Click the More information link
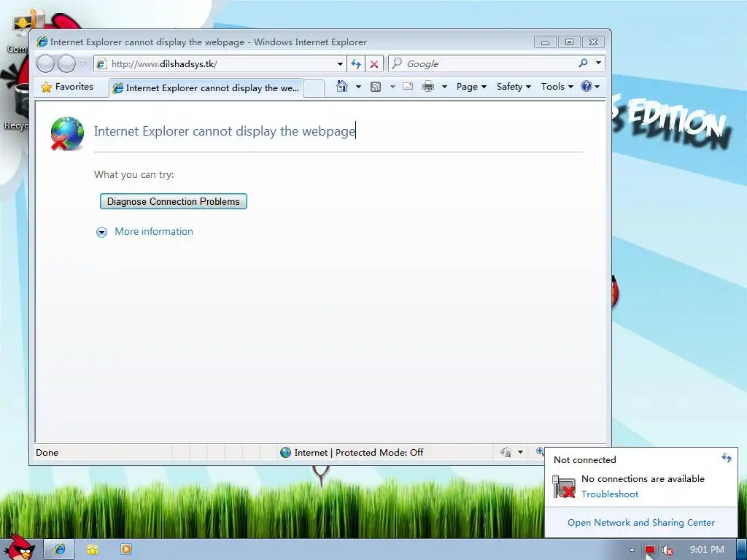Viewport: 747px width, 560px height. [x=154, y=231]
